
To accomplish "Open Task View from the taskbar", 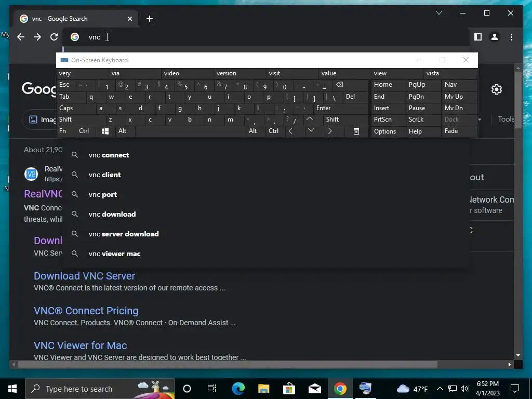I will pos(212,389).
